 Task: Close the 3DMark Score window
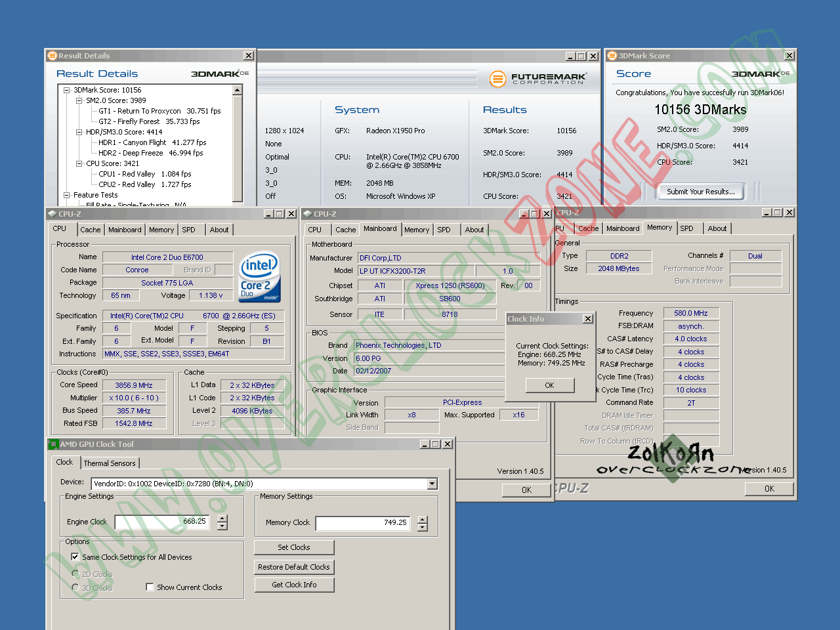(789, 56)
